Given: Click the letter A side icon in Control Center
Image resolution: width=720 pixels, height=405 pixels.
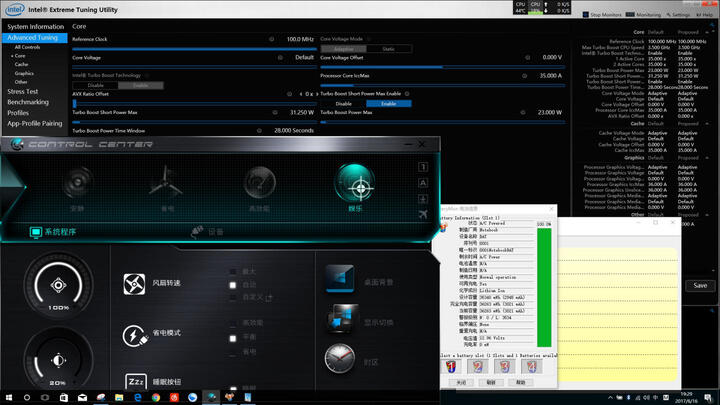Looking at the screenshot, I should click(423, 183).
